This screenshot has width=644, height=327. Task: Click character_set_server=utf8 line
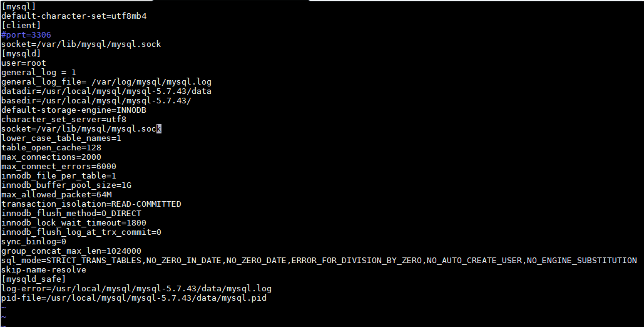click(x=64, y=119)
